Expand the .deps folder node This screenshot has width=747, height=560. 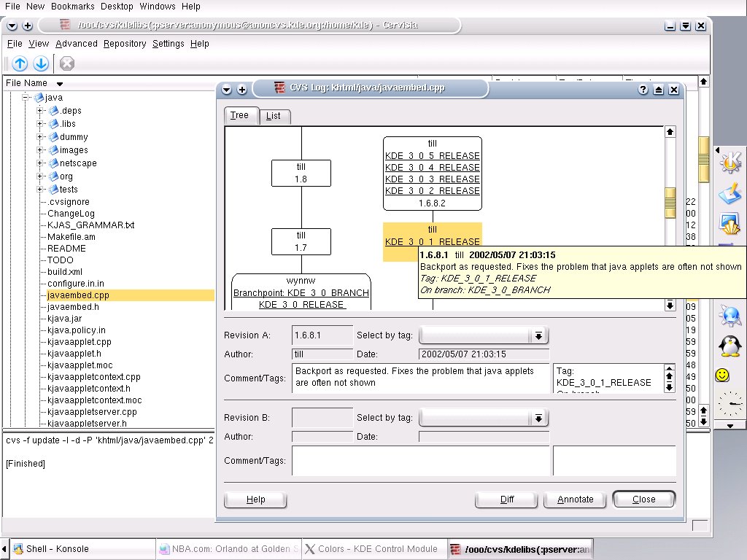40,111
